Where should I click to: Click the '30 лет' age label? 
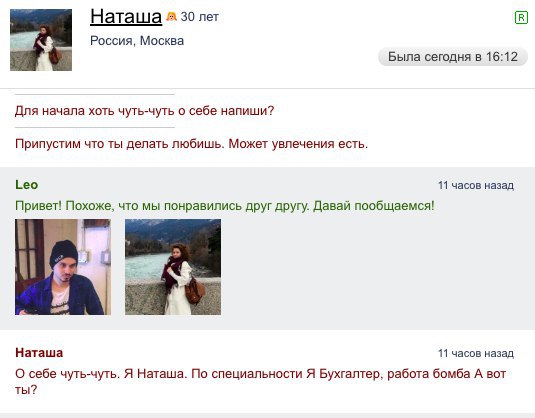click(200, 16)
